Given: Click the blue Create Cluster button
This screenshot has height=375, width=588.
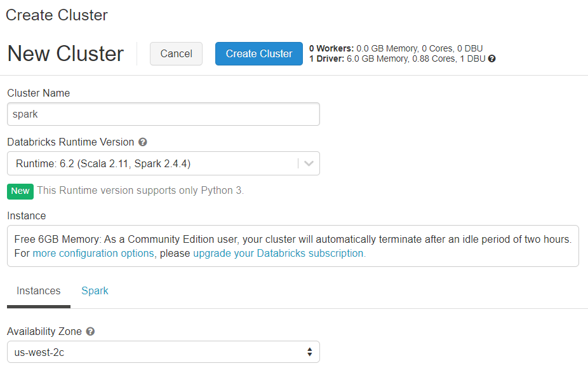Looking at the screenshot, I should pos(258,53).
